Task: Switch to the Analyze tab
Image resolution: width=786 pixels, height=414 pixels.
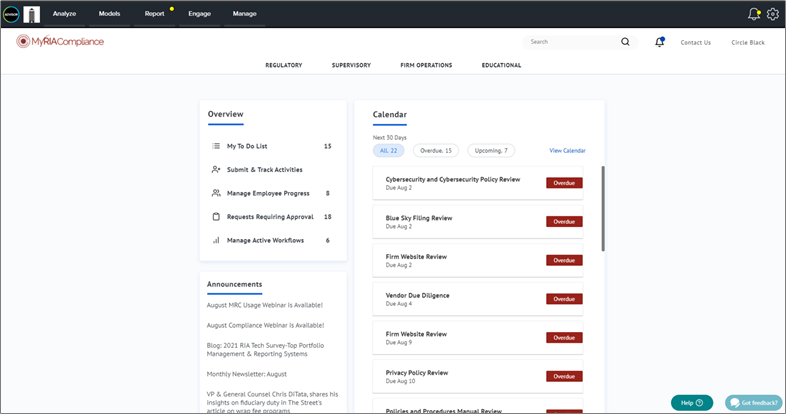Action: tap(64, 14)
